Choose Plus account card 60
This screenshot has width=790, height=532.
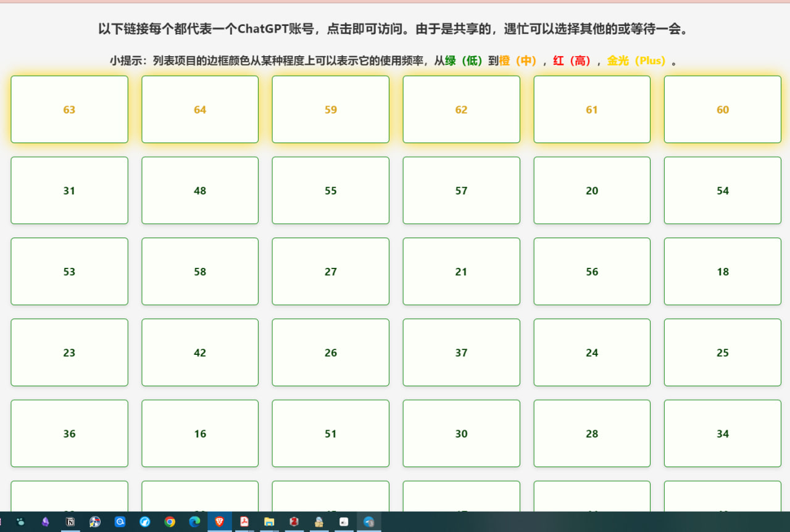(723, 109)
